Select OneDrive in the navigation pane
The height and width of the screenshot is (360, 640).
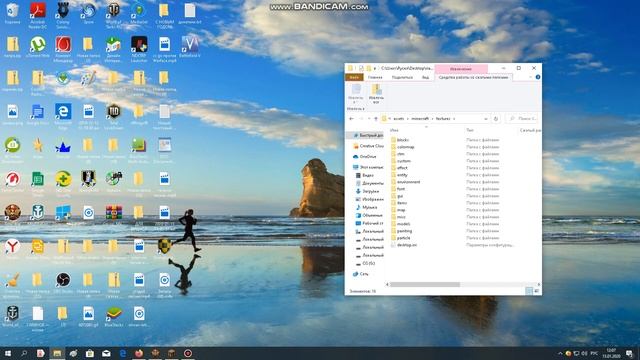365,156
